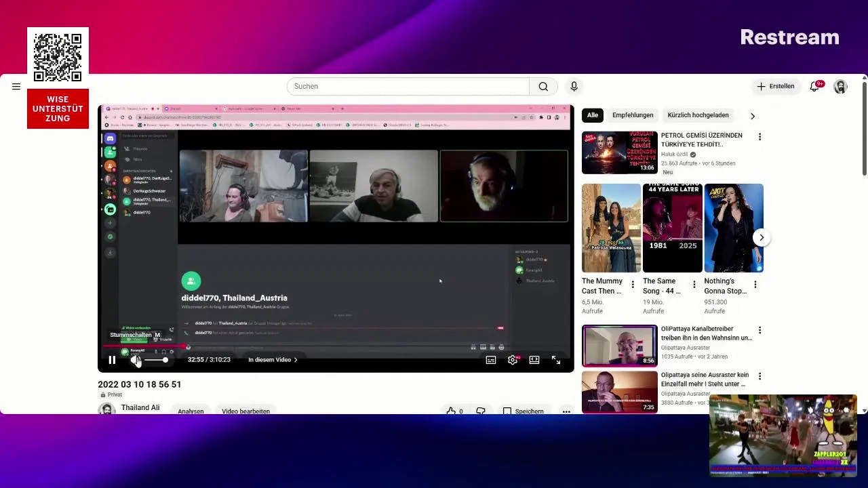Expand the 'In diesem Video' chapters chevron
Viewport: 868px width, 488px height.
pyautogui.click(x=296, y=360)
